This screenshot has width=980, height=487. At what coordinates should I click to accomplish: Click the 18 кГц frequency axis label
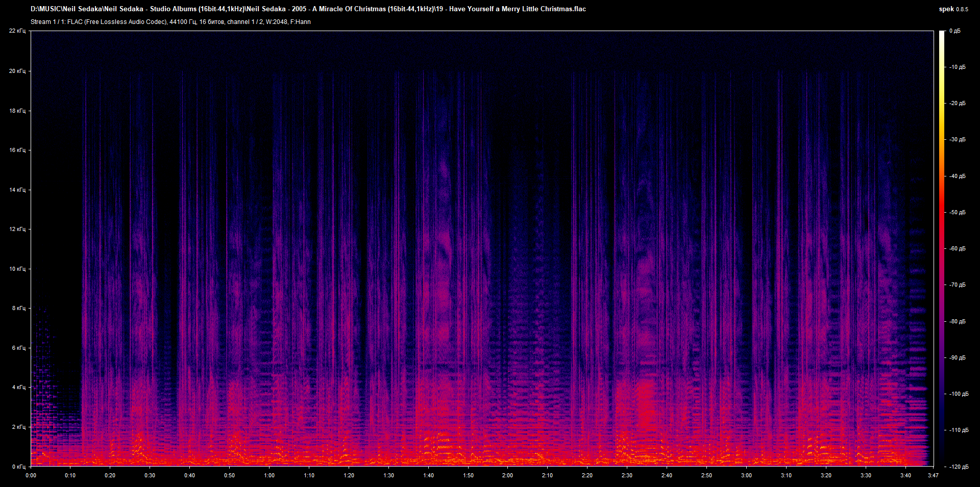pos(17,111)
